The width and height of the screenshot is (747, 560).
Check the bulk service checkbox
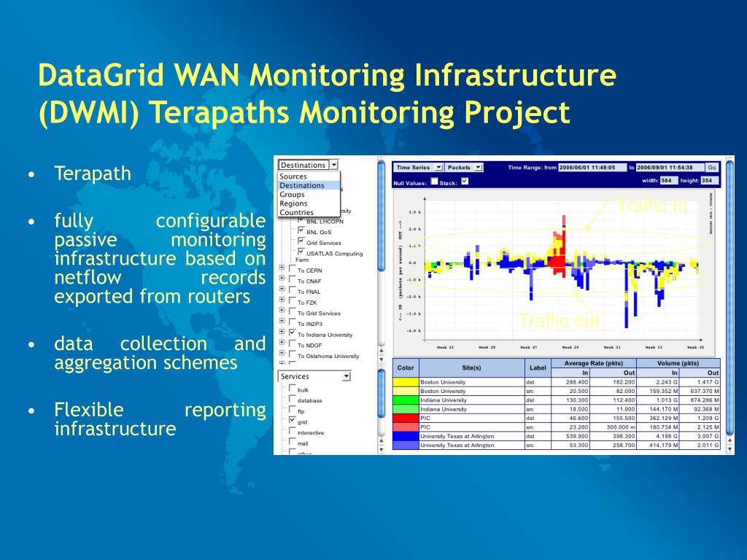point(292,388)
